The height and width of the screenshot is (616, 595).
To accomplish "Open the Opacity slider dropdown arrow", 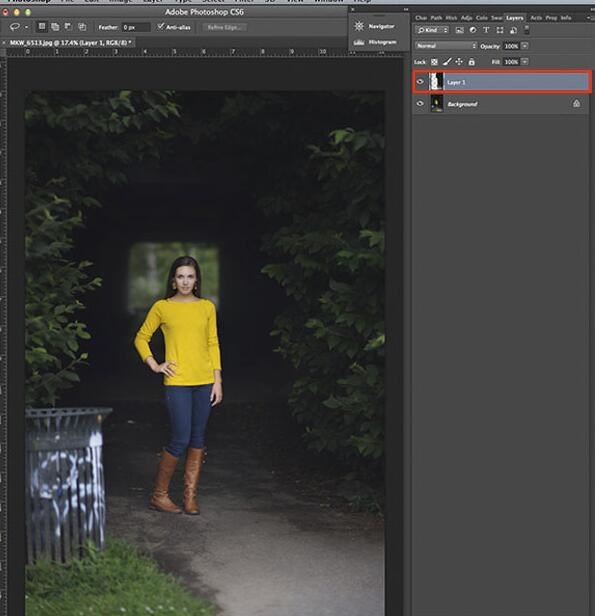I will coord(525,46).
